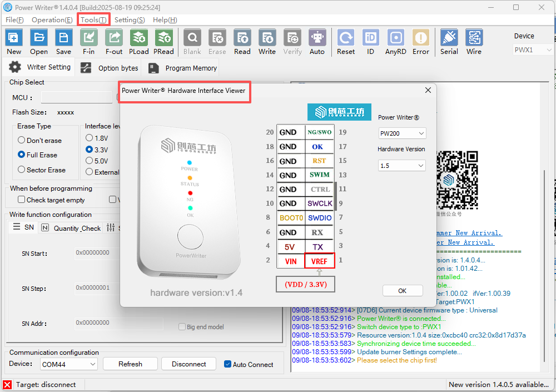Click the WeChat QR code image
The width and height of the screenshot is (556, 392).
[x=457, y=180]
